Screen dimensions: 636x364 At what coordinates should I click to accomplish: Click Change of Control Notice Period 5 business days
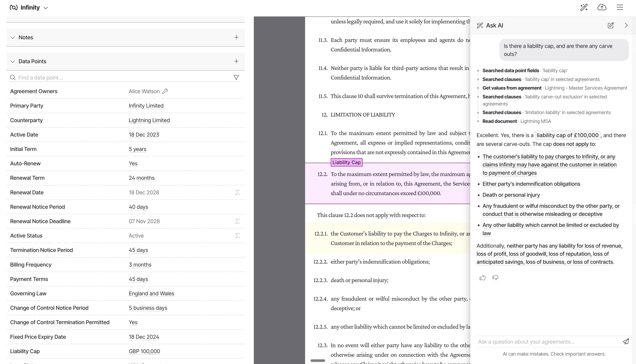pos(148,308)
